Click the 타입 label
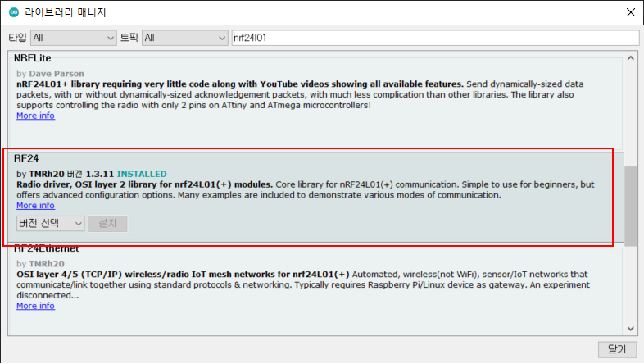644x364 pixels. point(17,38)
